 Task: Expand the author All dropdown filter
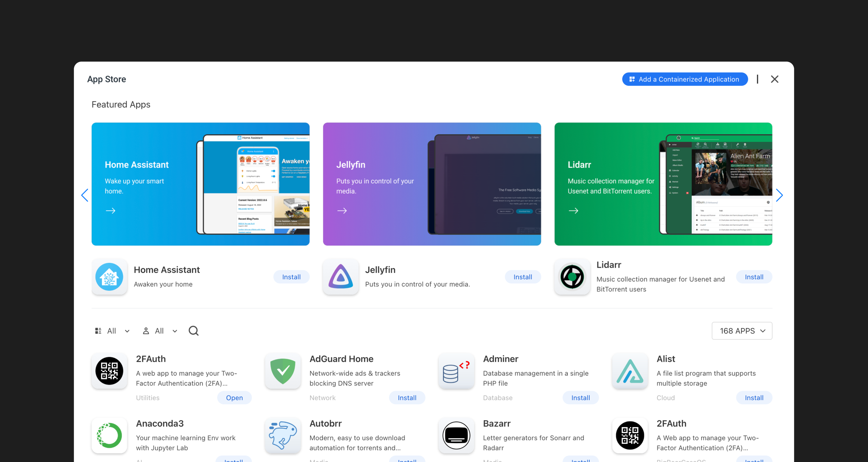click(160, 331)
